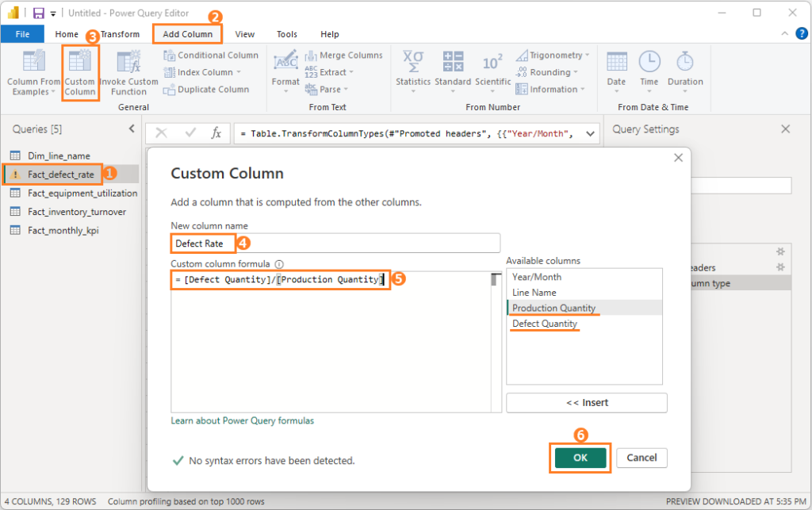This screenshot has width=812, height=510.
Task: Close the Custom Column dialog
Action: (679, 157)
